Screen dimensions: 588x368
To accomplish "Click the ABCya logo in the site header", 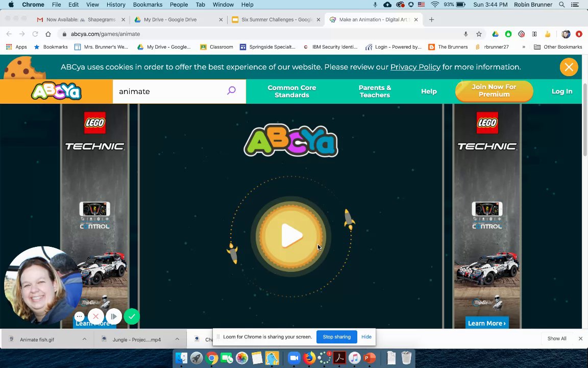I will [x=56, y=91].
